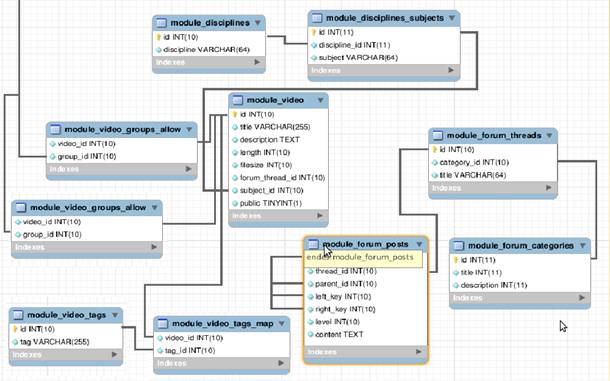Expand Indexes section of module_forum_threads
The width and height of the screenshot is (610, 381).
point(549,188)
